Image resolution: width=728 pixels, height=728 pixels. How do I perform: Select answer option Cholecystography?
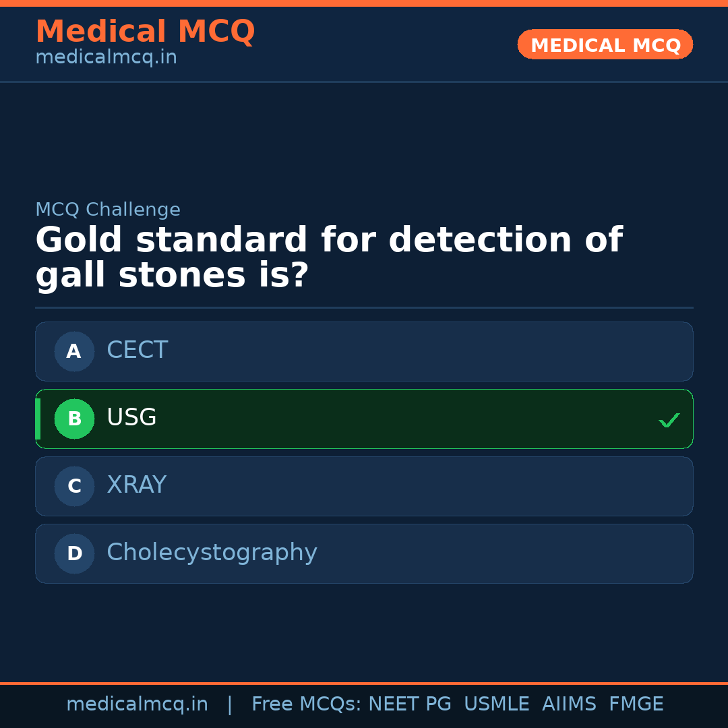click(x=364, y=553)
